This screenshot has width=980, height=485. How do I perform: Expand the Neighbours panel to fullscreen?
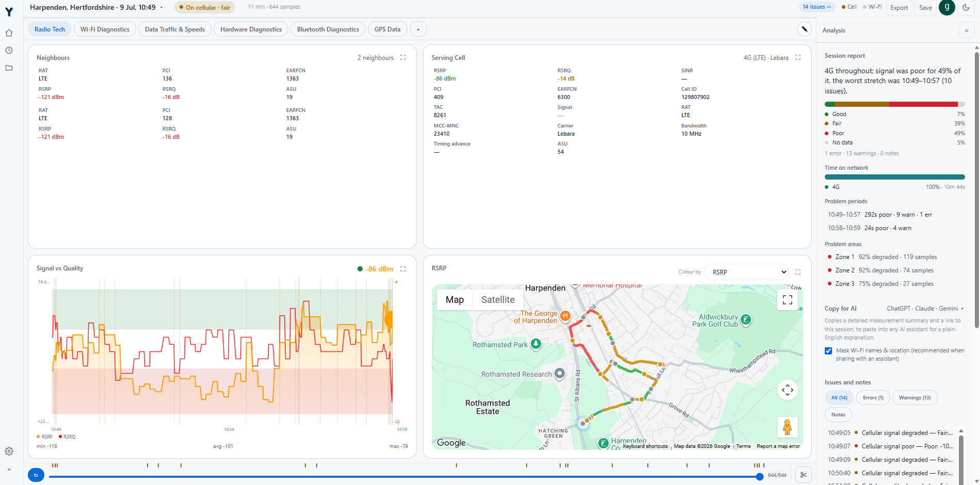[x=403, y=58]
